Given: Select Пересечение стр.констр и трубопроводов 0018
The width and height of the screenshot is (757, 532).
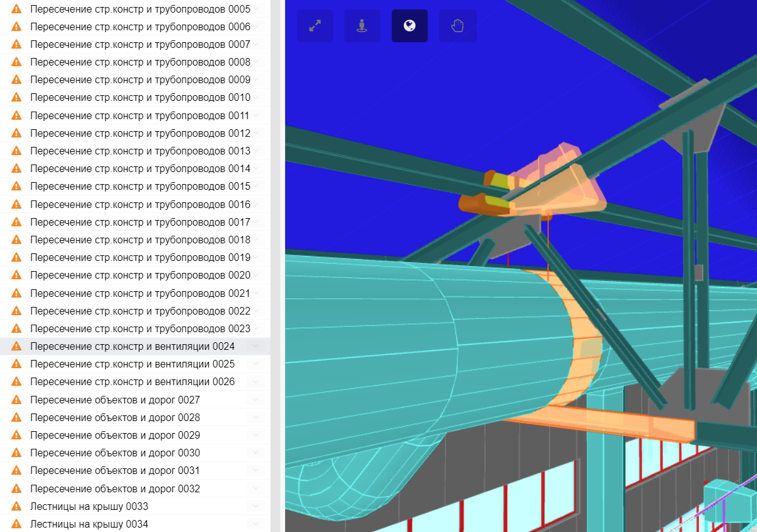Looking at the screenshot, I should 140,240.
